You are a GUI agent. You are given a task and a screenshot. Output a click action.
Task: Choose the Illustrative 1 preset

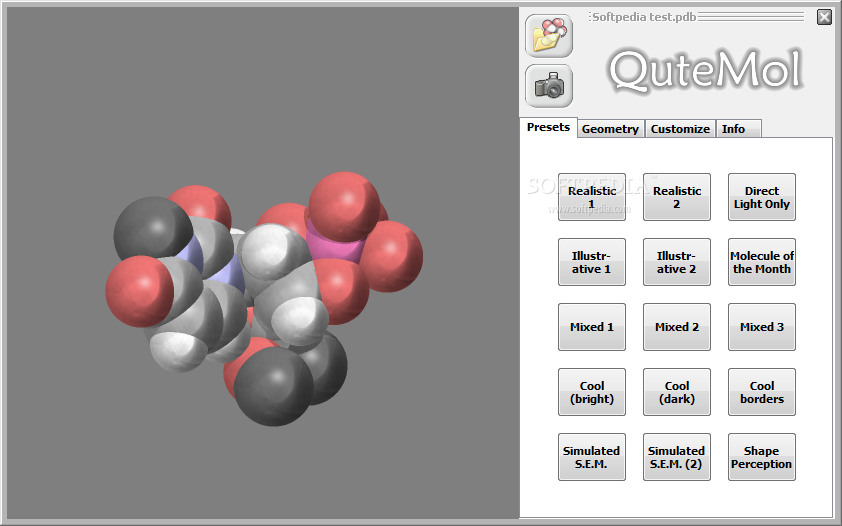coord(592,262)
